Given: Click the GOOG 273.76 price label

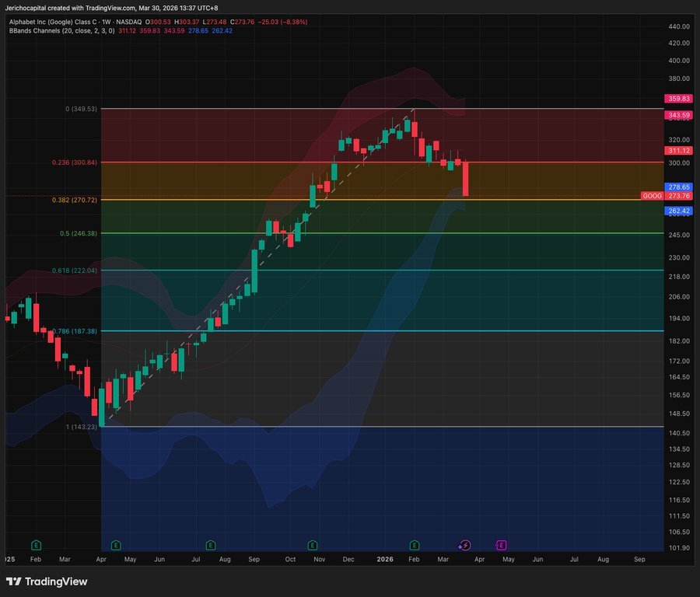Looking at the screenshot, I should pos(660,196).
